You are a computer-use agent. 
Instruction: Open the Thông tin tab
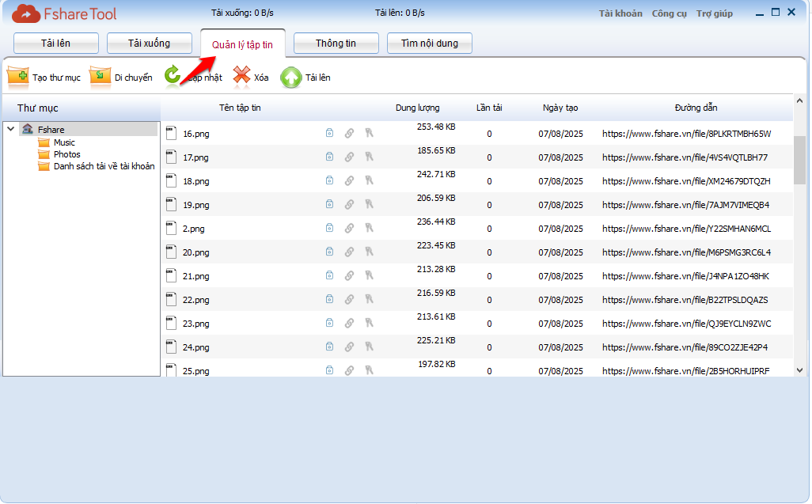tap(336, 43)
